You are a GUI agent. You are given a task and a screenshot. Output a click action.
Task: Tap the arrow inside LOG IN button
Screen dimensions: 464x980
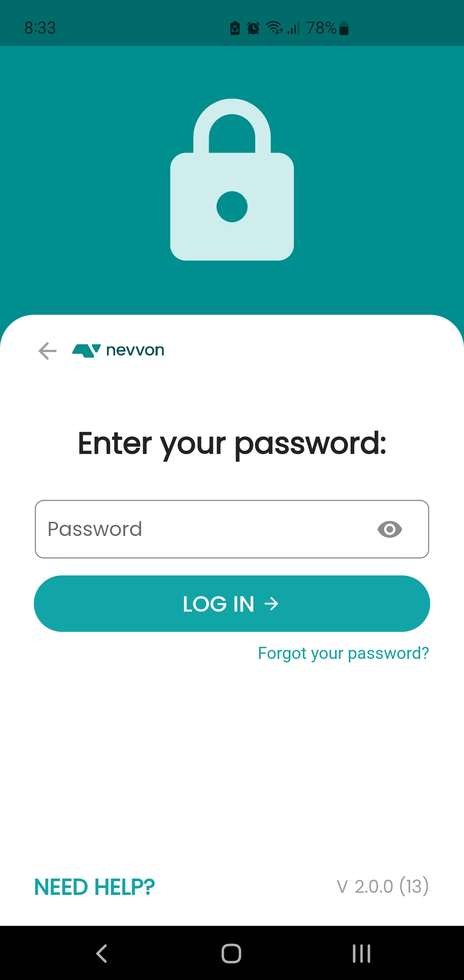tap(272, 604)
